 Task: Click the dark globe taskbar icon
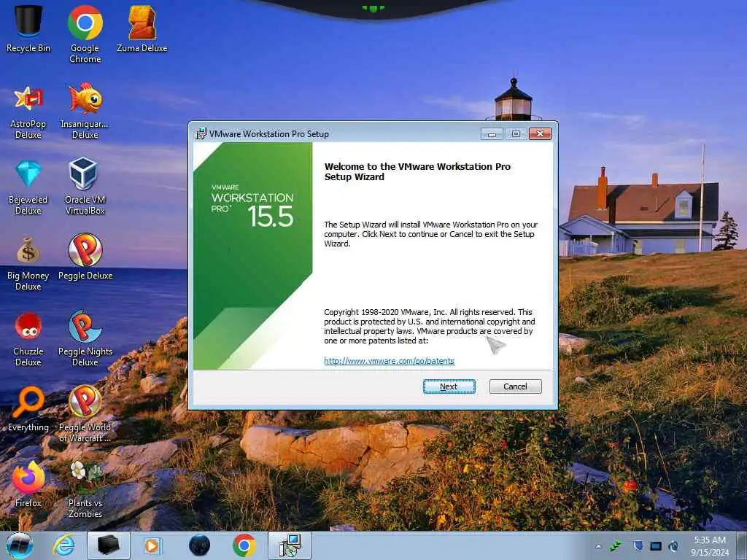pos(199,545)
